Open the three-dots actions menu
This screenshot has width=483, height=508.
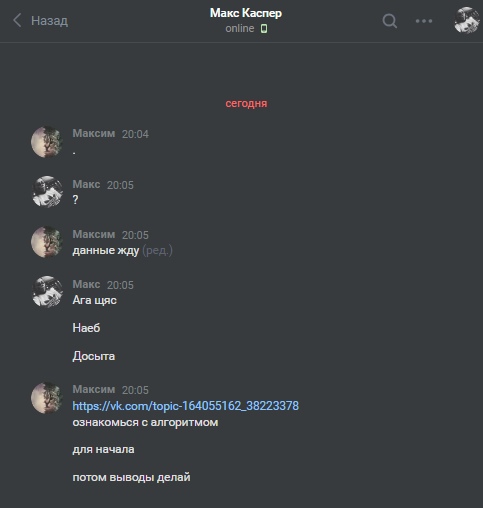(424, 21)
